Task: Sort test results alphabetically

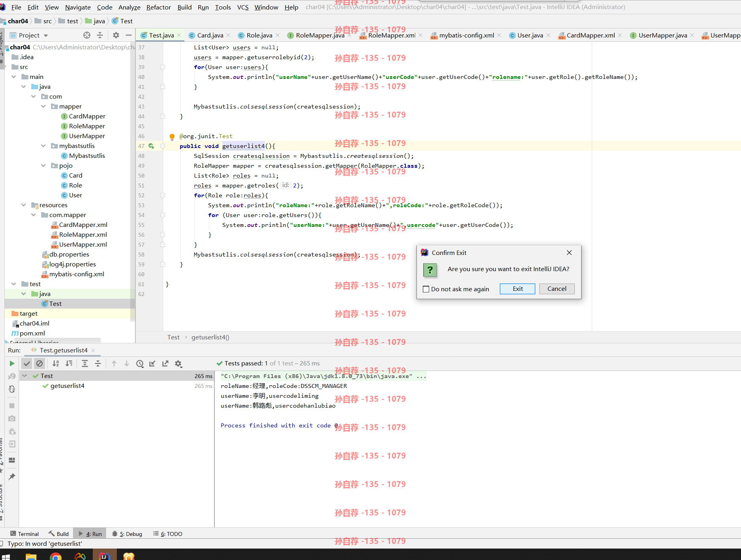Action: [x=56, y=363]
